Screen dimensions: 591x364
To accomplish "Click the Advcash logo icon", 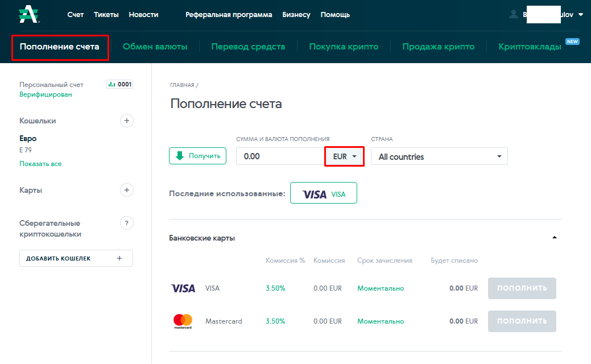I will click(27, 14).
